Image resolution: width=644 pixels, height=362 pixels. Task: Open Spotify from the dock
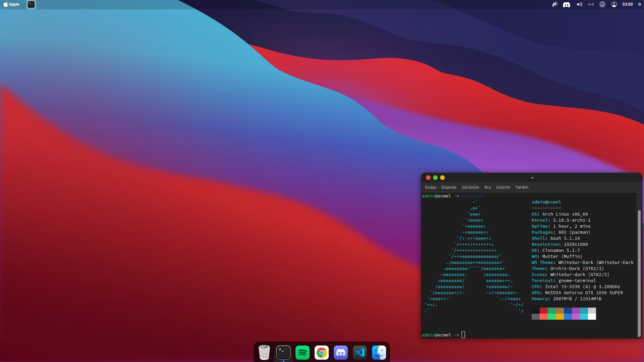tap(302, 352)
